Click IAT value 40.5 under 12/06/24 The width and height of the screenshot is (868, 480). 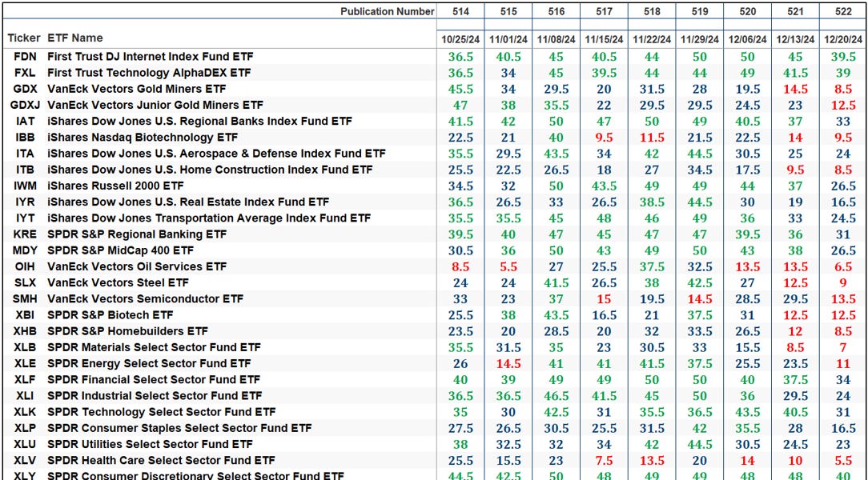[748, 122]
